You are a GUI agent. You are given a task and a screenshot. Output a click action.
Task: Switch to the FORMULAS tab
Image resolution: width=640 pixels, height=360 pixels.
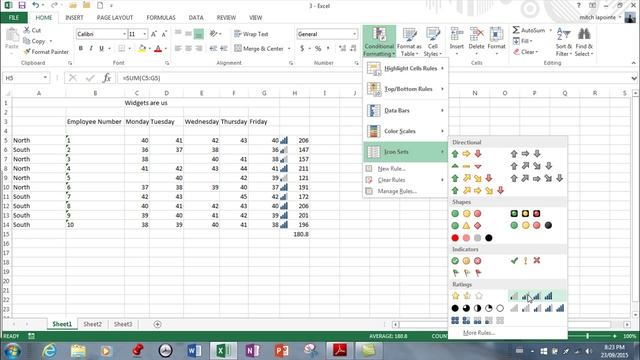click(161, 18)
